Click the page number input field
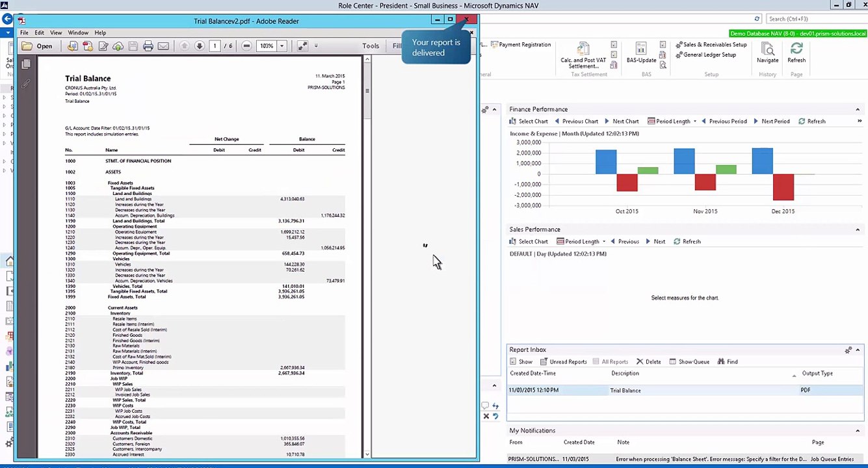 pyautogui.click(x=215, y=46)
